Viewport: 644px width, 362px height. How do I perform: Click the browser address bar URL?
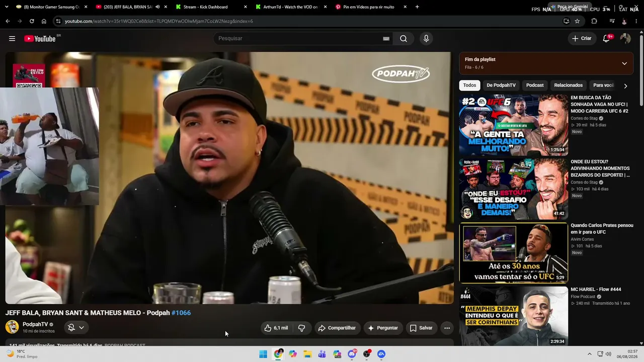pyautogui.click(x=159, y=21)
